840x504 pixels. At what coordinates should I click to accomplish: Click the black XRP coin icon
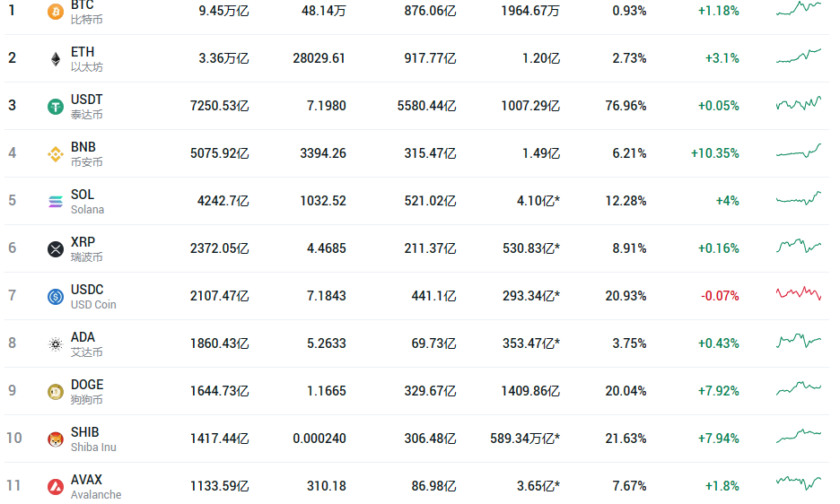(x=55, y=249)
